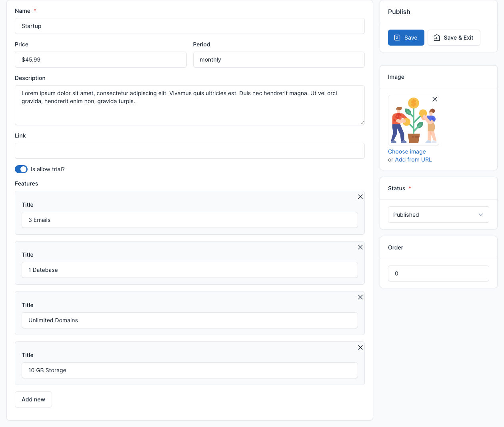Click the Period field showing monthly
Screen dimensions: 504x427
tap(279, 60)
